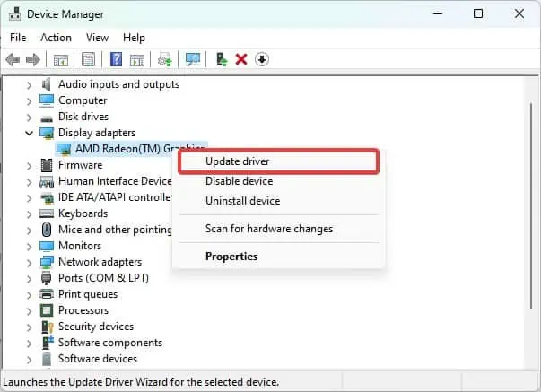Expand the Software devices node chevron

[x=29, y=360]
